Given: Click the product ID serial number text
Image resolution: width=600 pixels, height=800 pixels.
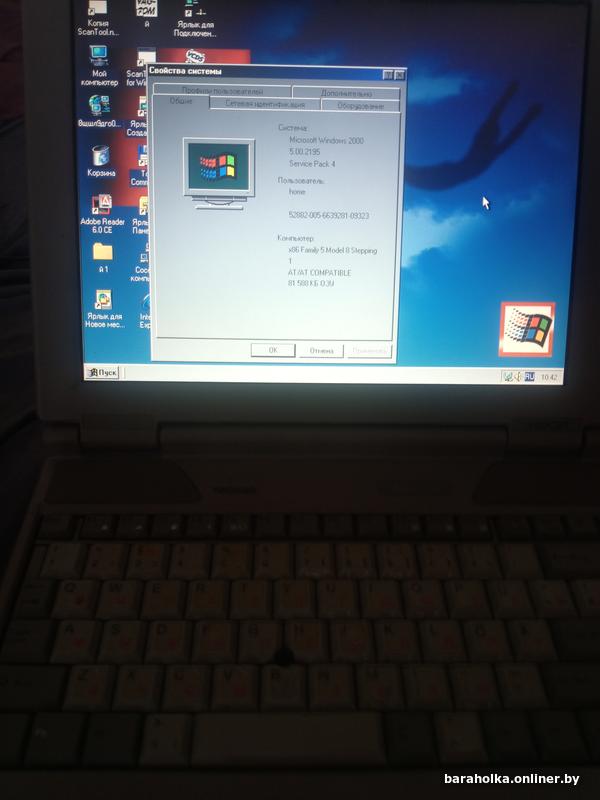Looking at the screenshot, I should pyautogui.click(x=329, y=215).
